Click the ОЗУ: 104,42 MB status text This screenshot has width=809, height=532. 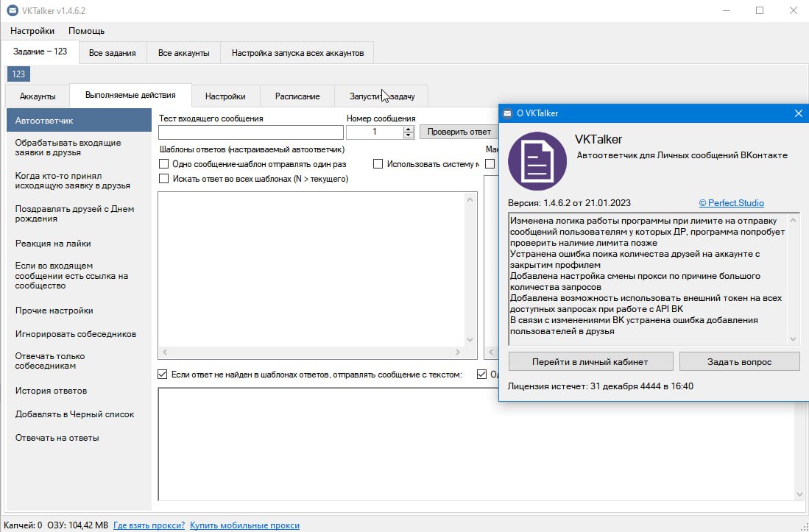point(78,525)
